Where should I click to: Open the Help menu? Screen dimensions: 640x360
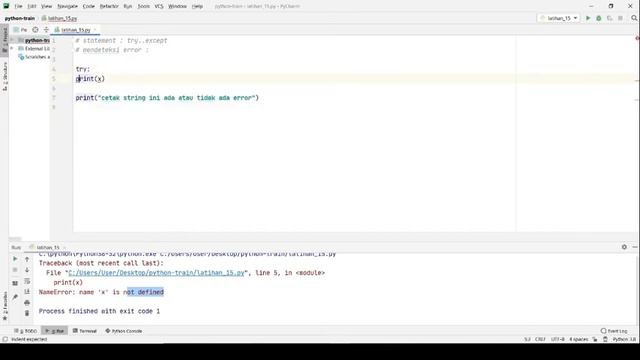click(x=197, y=6)
